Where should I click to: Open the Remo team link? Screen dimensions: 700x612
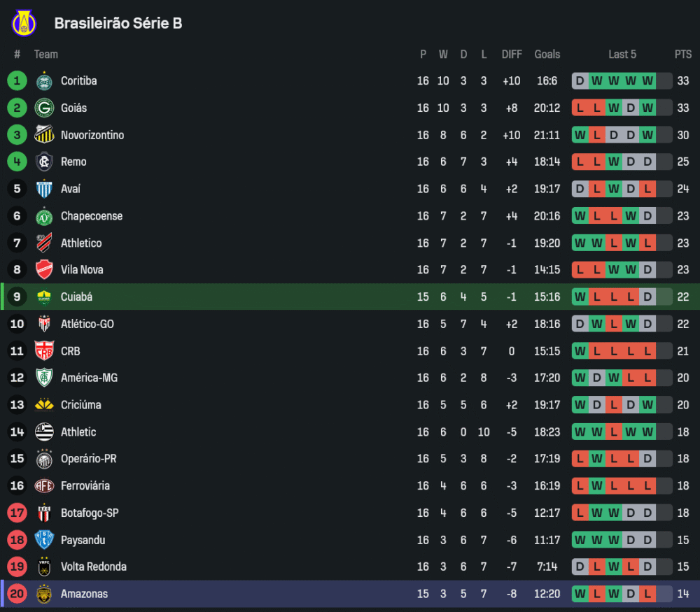coord(73,162)
